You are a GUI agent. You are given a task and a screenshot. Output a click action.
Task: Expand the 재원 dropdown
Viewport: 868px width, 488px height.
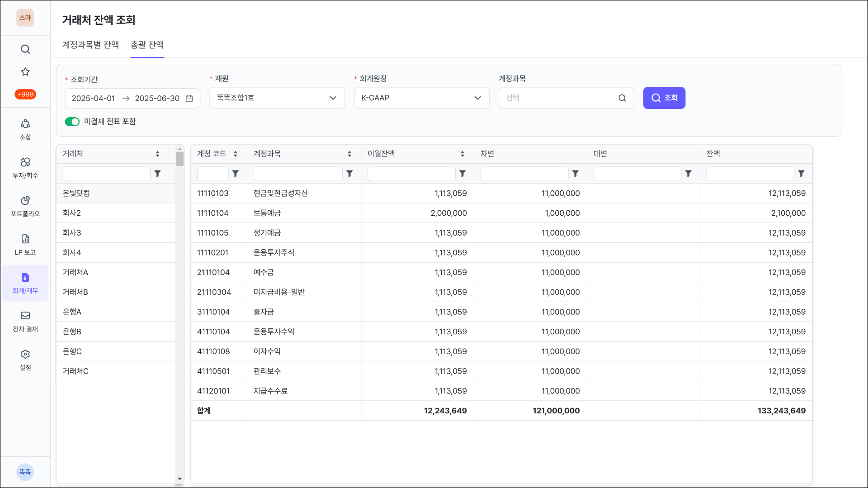[x=277, y=98]
